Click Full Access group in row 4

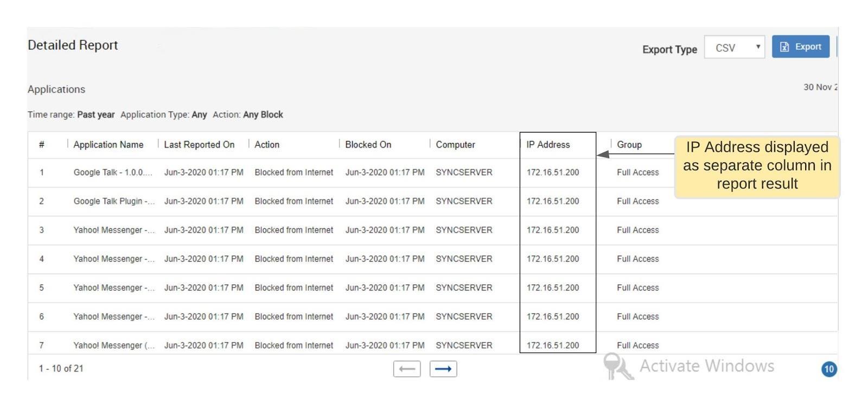pyautogui.click(x=638, y=259)
